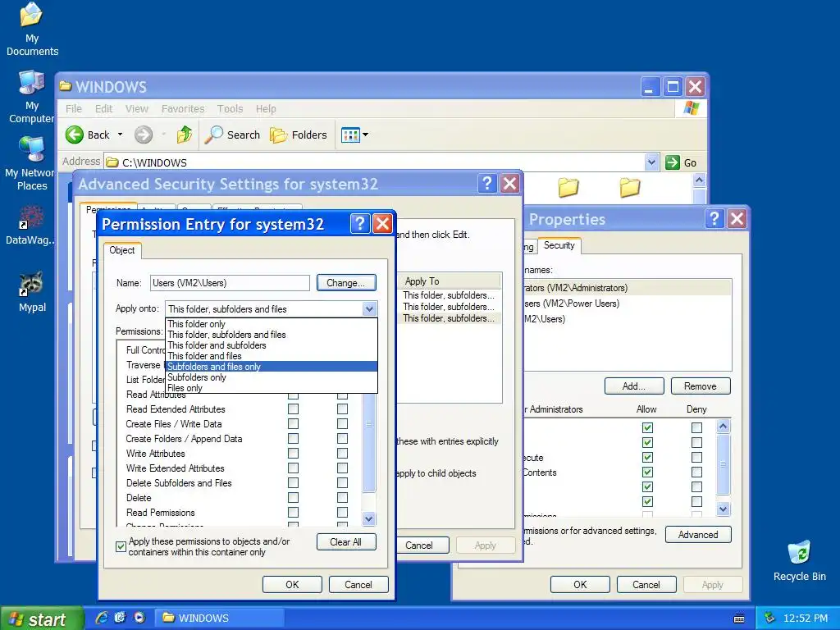Select the Security tab in Properties
Image resolution: width=840 pixels, height=630 pixels.
559,245
